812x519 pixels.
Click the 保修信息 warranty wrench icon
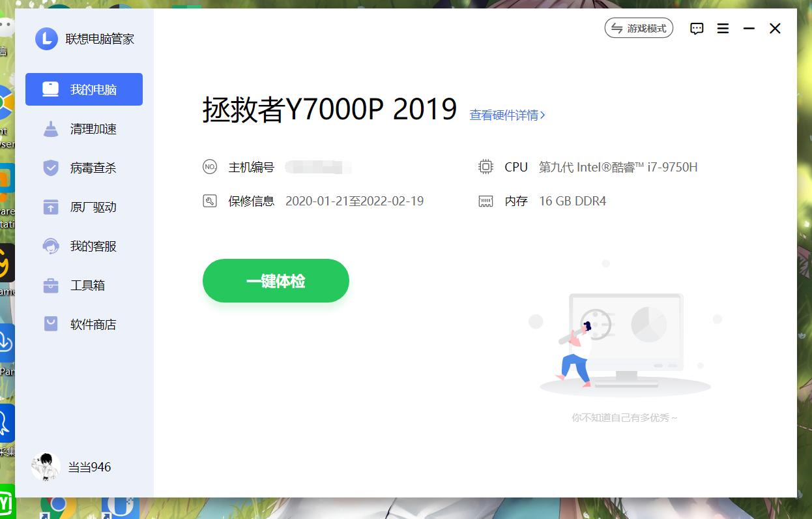tap(210, 201)
